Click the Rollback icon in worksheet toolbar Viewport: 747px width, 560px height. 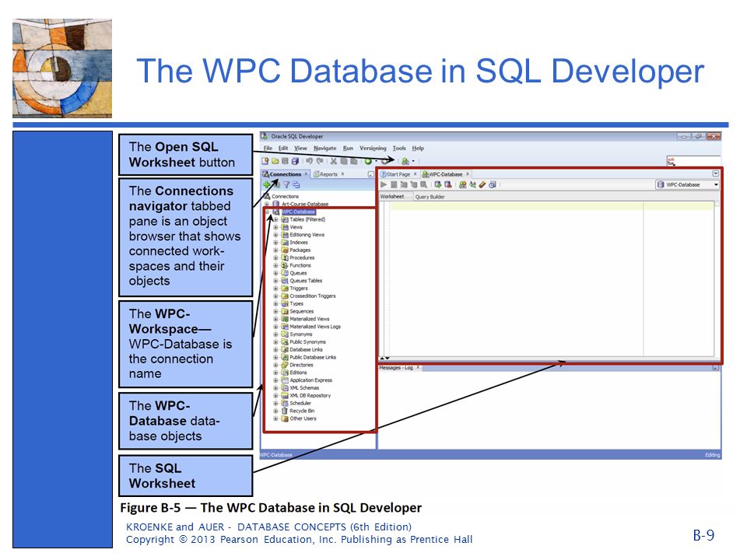tap(448, 184)
